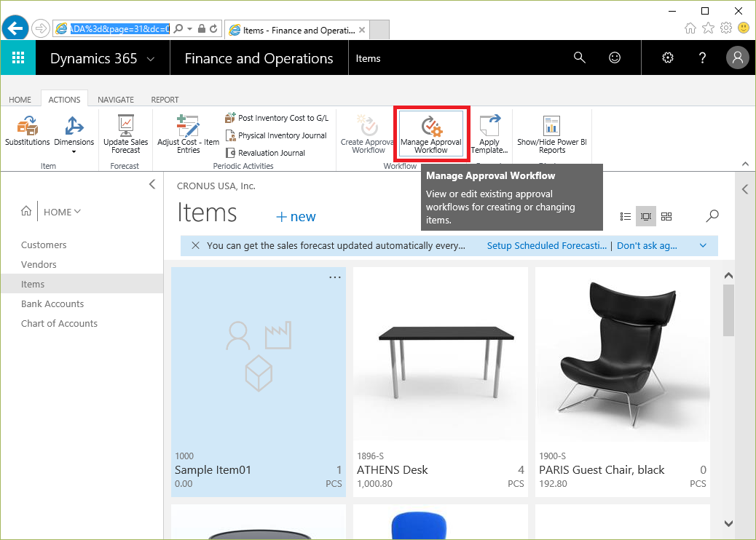Screen dimensions: 756x540
Task: Select the ACTIONS ribbon tab
Action: point(64,99)
